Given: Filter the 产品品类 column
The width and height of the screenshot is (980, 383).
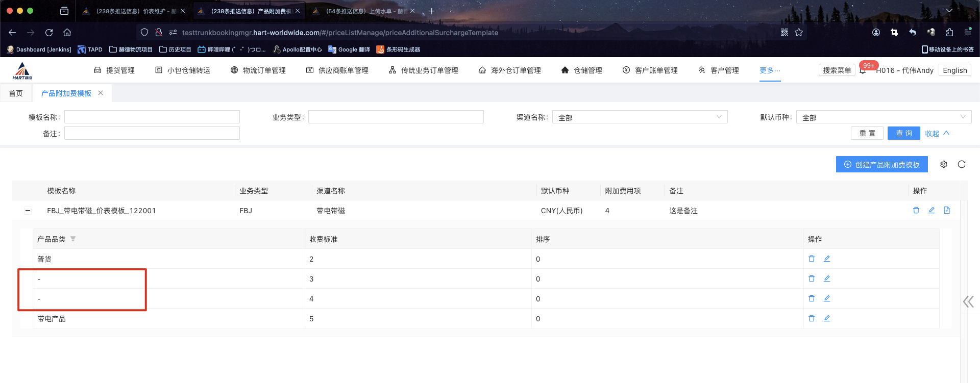Looking at the screenshot, I should [73, 239].
